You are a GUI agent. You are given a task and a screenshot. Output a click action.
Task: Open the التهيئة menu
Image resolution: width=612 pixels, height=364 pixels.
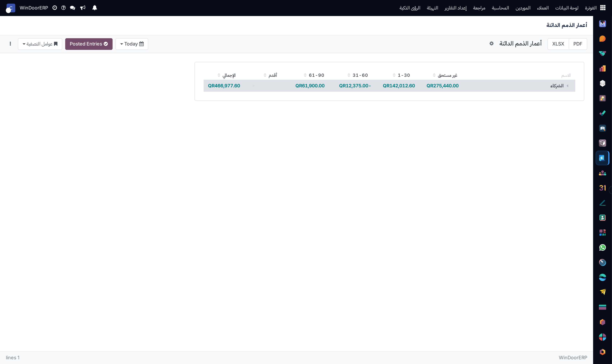tap(432, 8)
